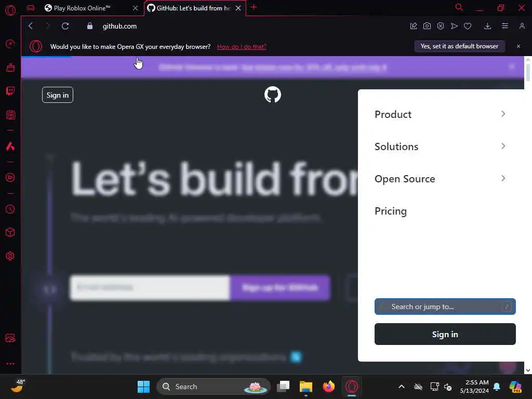The image size is (532, 399).
Task: Open the Opera GX main menu logo
Action: click(x=10, y=10)
